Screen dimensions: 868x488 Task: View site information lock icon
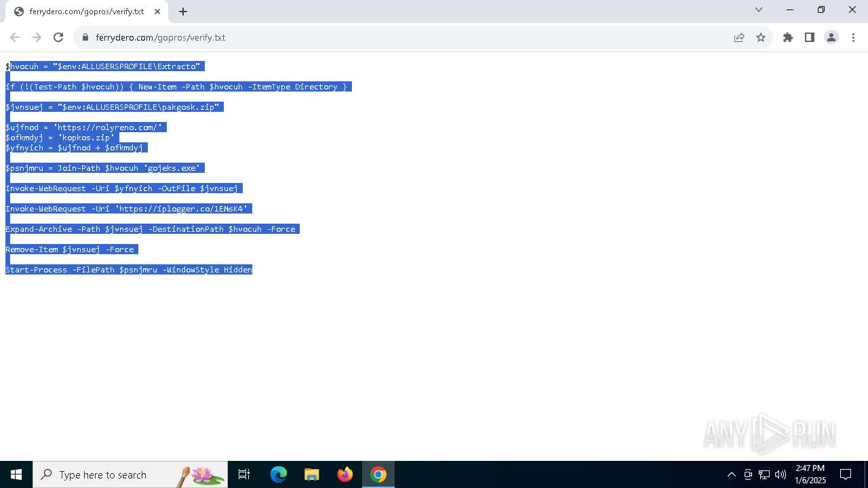(85, 37)
